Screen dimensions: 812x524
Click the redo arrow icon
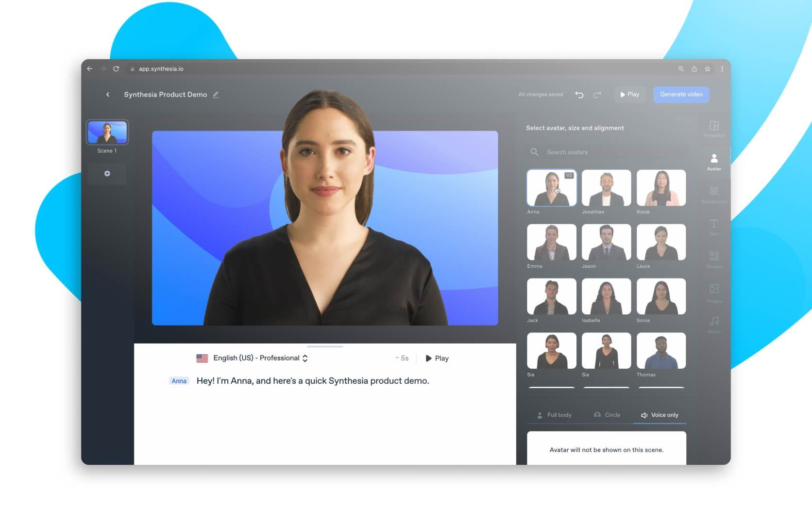click(x=597, y=95)
